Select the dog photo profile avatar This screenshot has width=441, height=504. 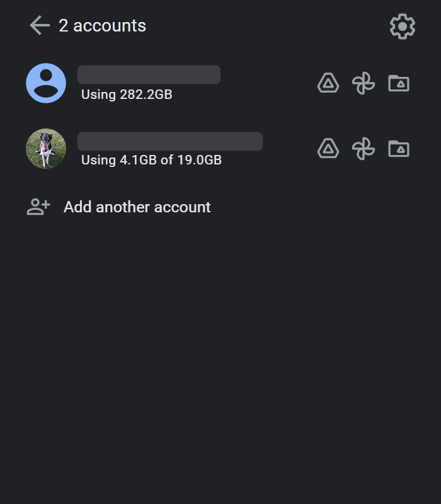click(x=46, y=149)
